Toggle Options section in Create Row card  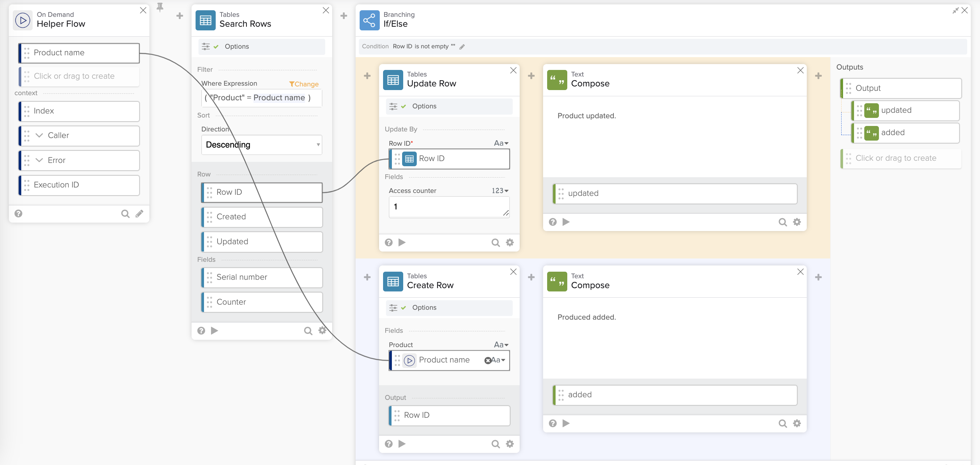pos(424,307)
